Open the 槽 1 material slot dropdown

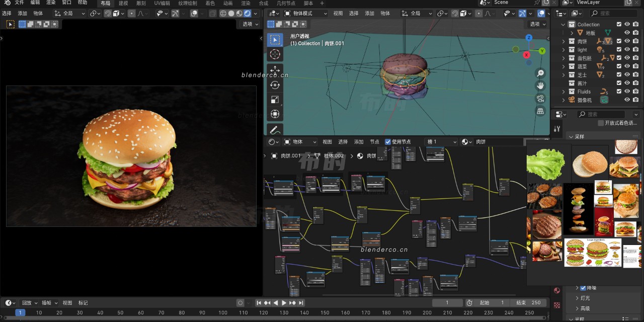[x=441, y=142]
